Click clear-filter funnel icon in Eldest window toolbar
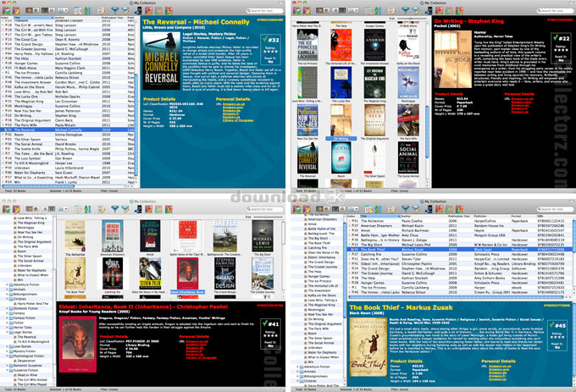The image size is (576, 392). [125, 209]
